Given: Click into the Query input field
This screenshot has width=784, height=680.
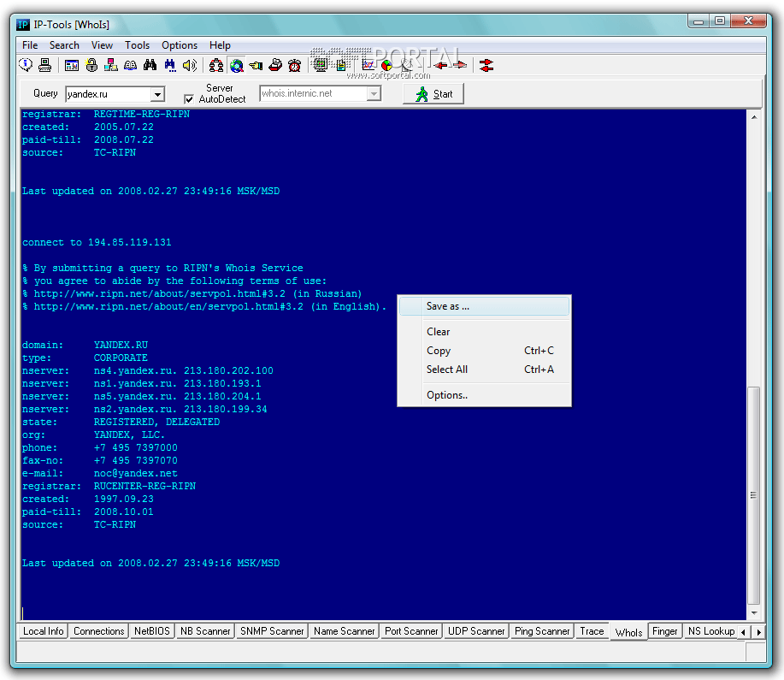Looking at the screenshot, I should pos(109,94).
